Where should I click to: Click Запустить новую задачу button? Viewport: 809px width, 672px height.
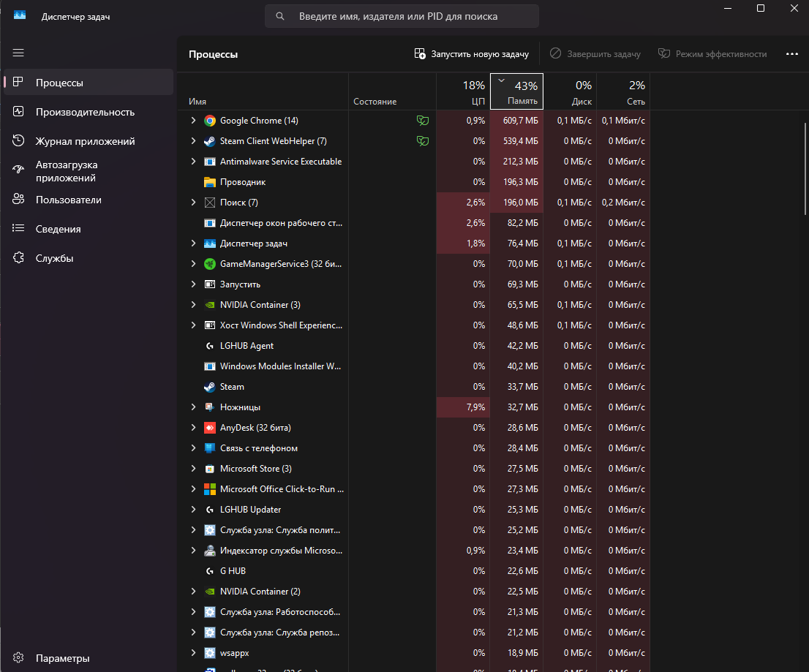(x=472, y=53)
